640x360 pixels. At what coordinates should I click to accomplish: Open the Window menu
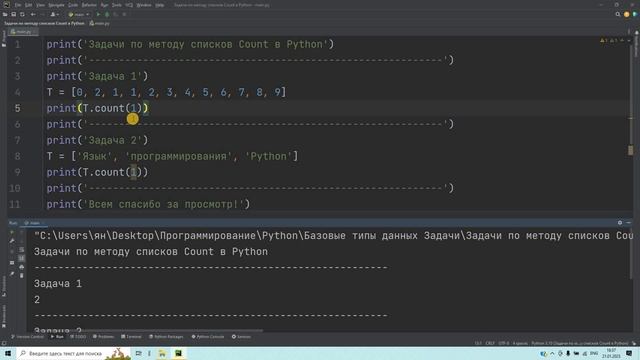[x=144, y=5]
